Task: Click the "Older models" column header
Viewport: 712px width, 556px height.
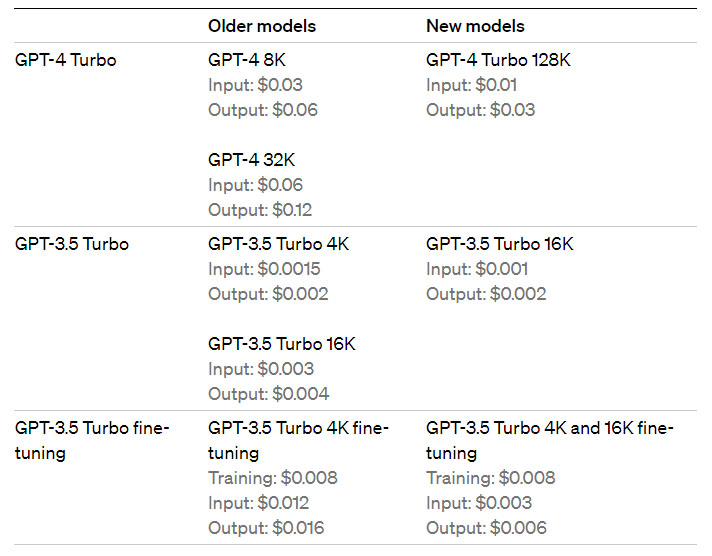Action: (261, 26)
